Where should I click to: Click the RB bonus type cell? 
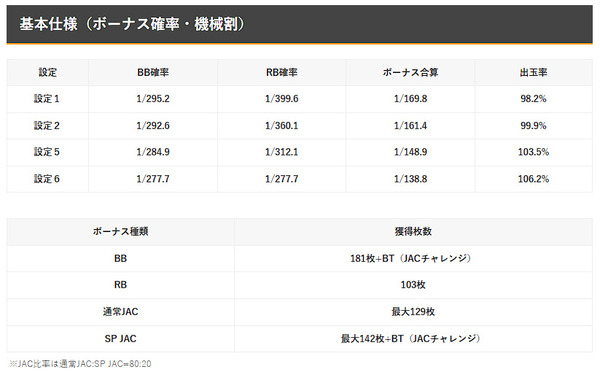(121, 285)
